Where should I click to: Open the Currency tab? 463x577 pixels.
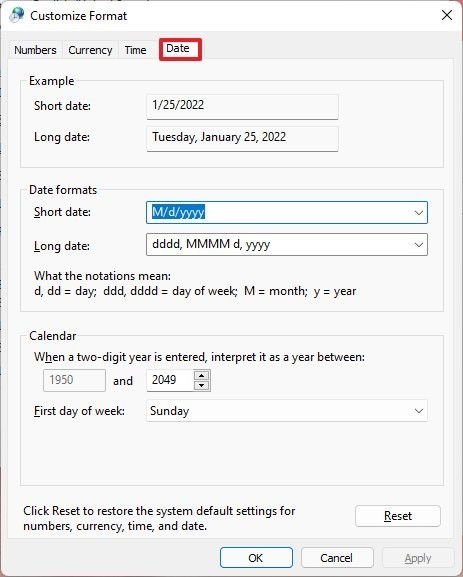(90, 50)
